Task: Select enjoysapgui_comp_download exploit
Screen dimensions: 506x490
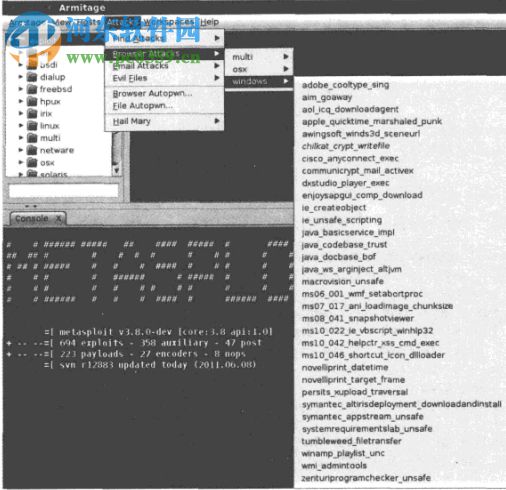Action: [x=362, y=195]
